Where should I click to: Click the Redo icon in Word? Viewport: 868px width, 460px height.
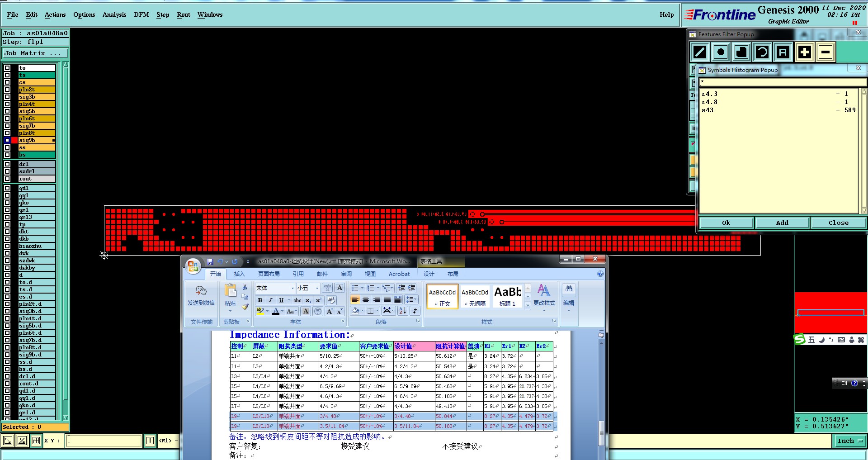tap(235, 261)
